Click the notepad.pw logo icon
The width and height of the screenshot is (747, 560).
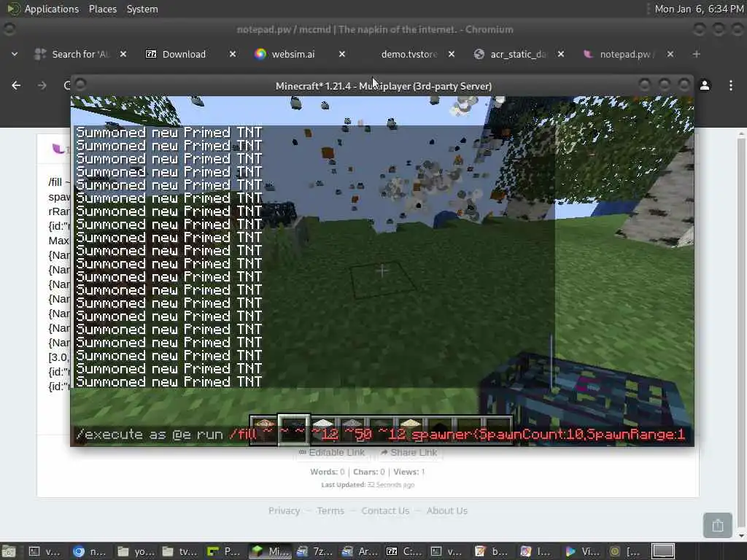coord(59,149)
